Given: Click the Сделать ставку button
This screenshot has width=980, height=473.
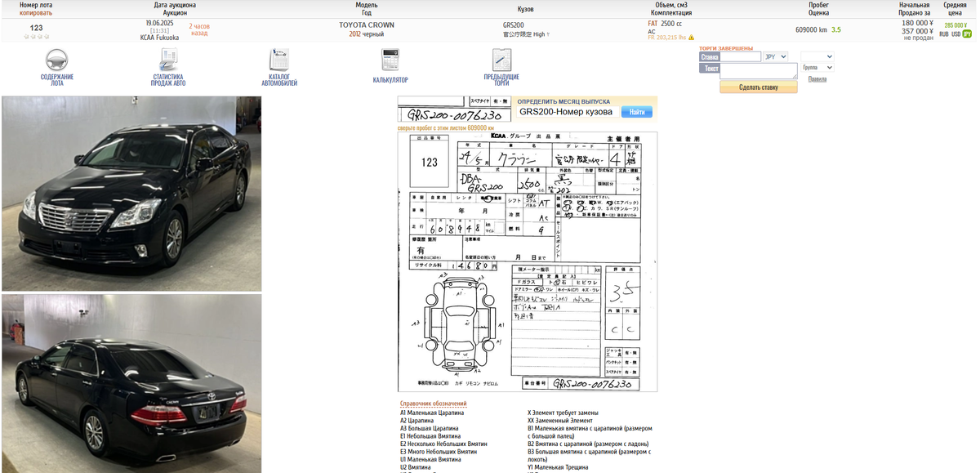Looking at the screenshot, I should tap(758, 87).
